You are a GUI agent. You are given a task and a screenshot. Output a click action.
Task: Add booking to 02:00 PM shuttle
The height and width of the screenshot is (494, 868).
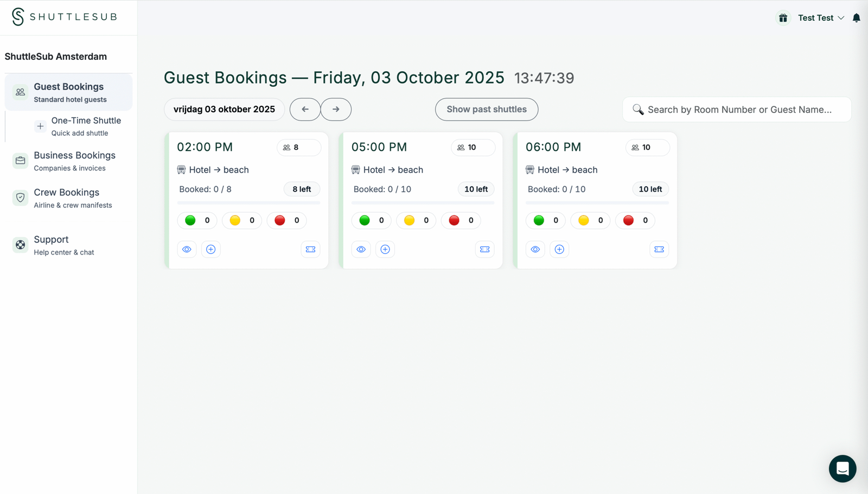[x=211, y=249]
